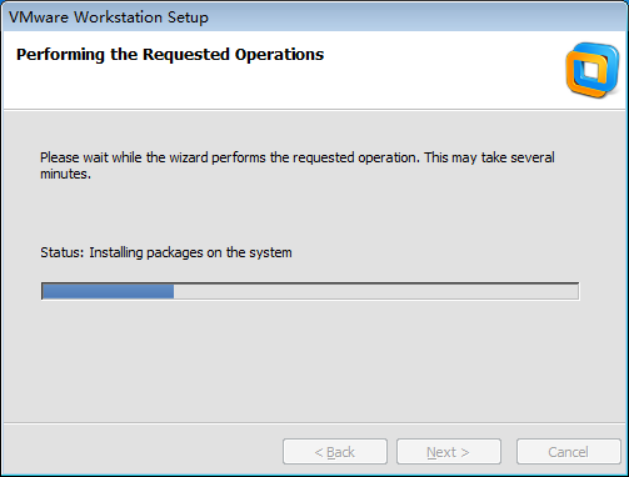Click the empty portion of progress bar
This screenshot has width=629, height=478.
pos(376,291)
